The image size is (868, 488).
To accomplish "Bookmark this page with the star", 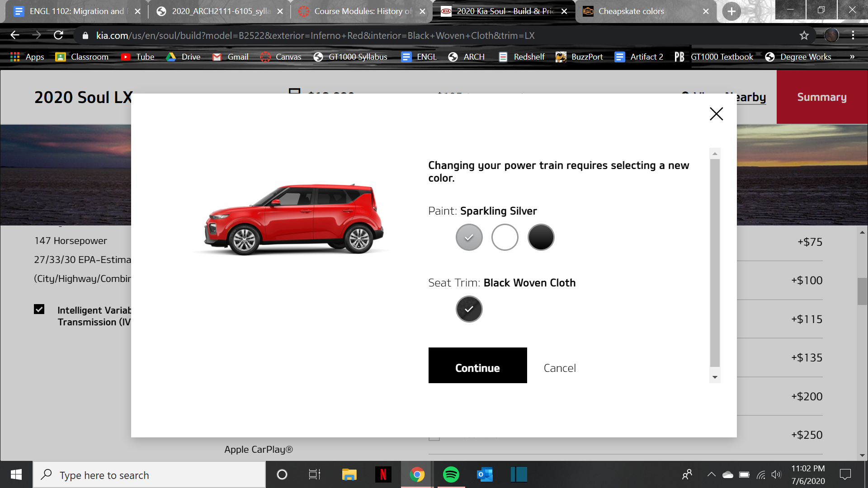I will [804, 35].
